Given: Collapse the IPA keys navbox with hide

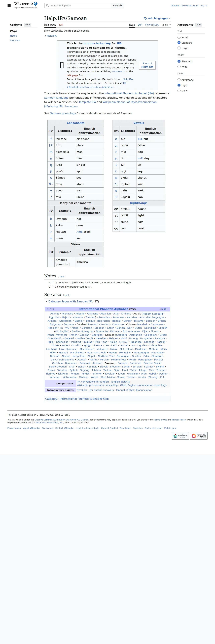Looking at the screenshot, I should [x=164, y=309].
